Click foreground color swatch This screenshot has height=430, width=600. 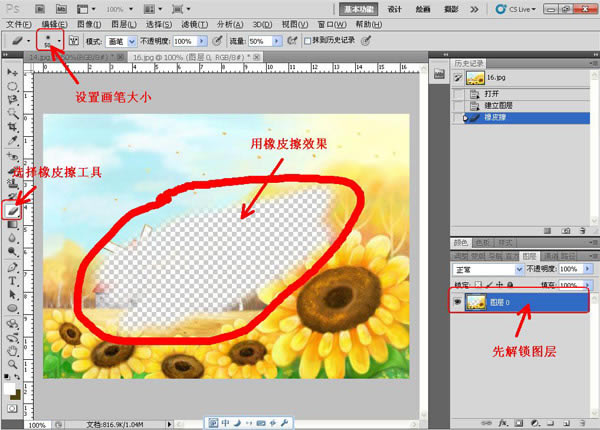pos(9,389)
